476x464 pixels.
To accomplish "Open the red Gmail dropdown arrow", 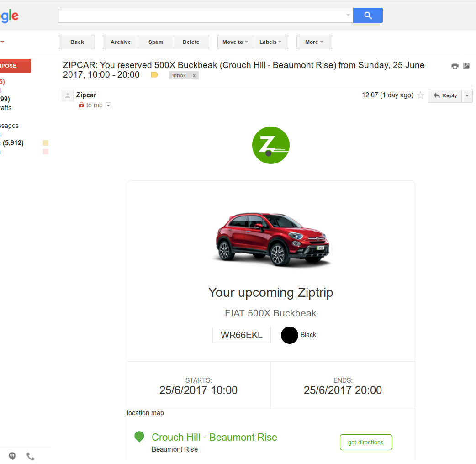I will tap(2, 42).
